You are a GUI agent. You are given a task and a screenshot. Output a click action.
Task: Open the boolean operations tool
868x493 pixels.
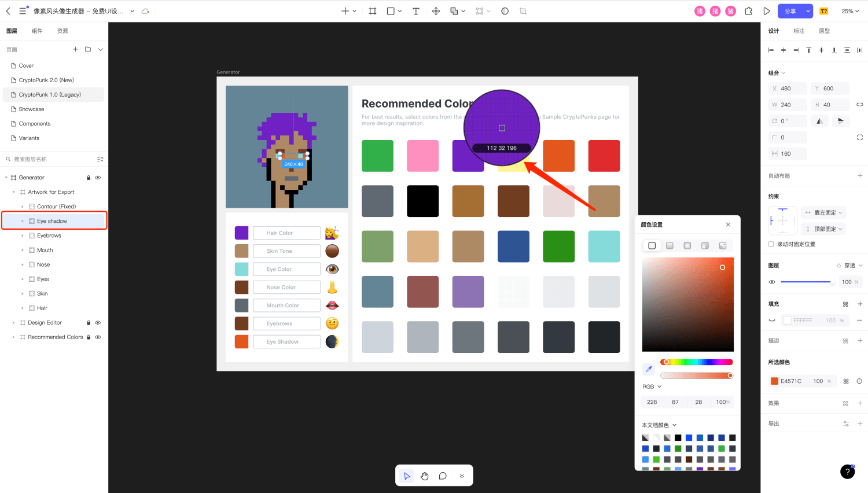pyautogui.click(x=454, y=11)
